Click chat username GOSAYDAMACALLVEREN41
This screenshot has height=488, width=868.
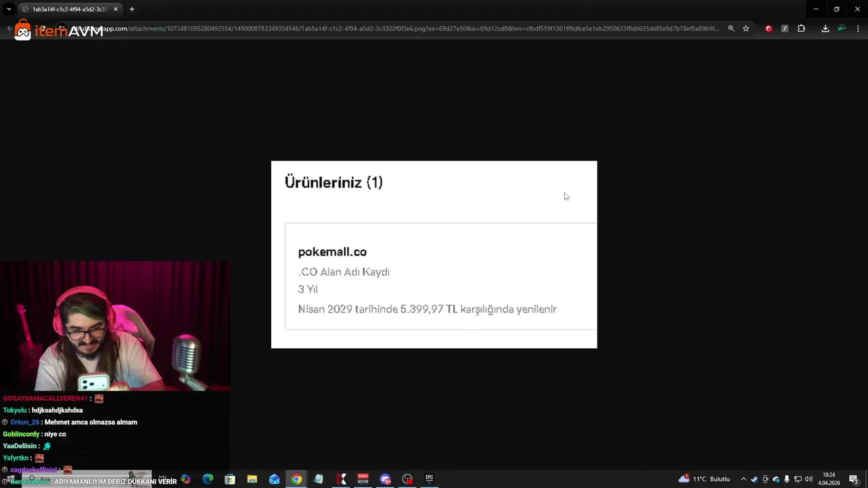45,399
